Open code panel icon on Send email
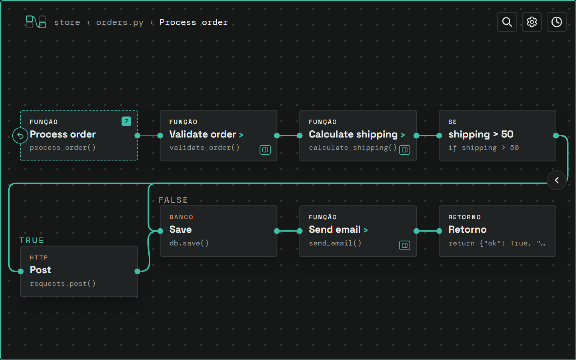The image size is (576, 360). (404, 245)
